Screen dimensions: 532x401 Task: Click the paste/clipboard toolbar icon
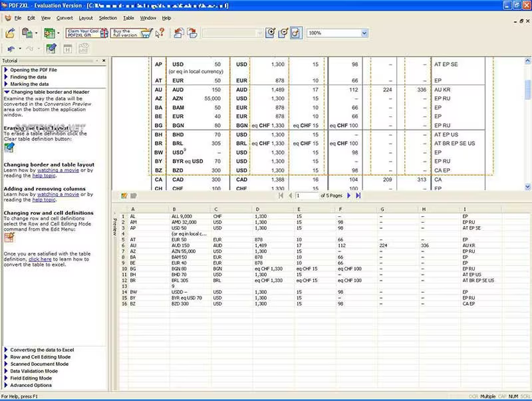(27, 33)
